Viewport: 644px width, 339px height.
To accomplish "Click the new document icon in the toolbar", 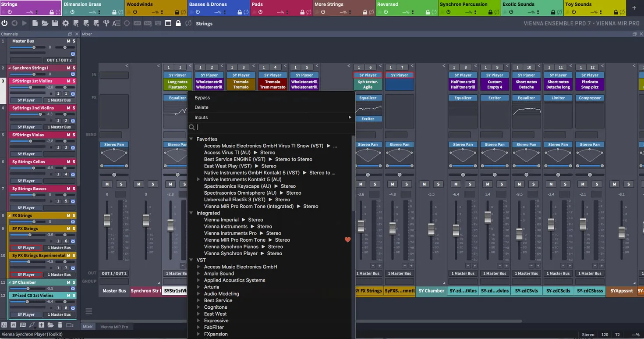I will (x=35, y=23).
